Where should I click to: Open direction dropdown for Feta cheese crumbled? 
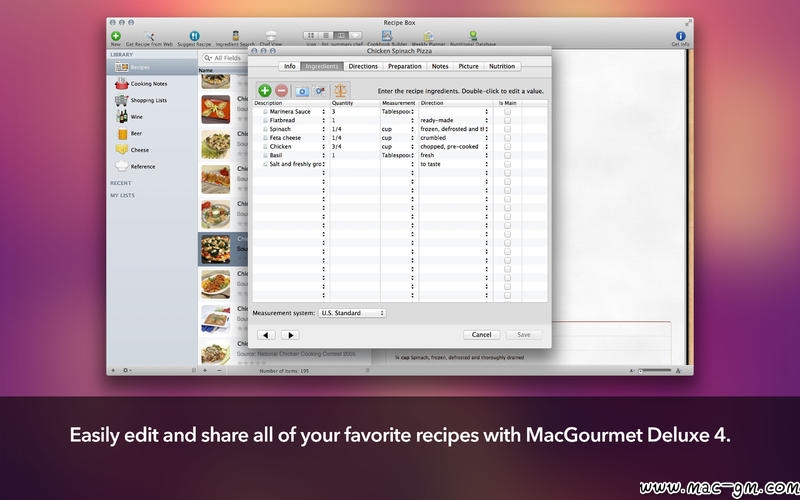[486, 138]
